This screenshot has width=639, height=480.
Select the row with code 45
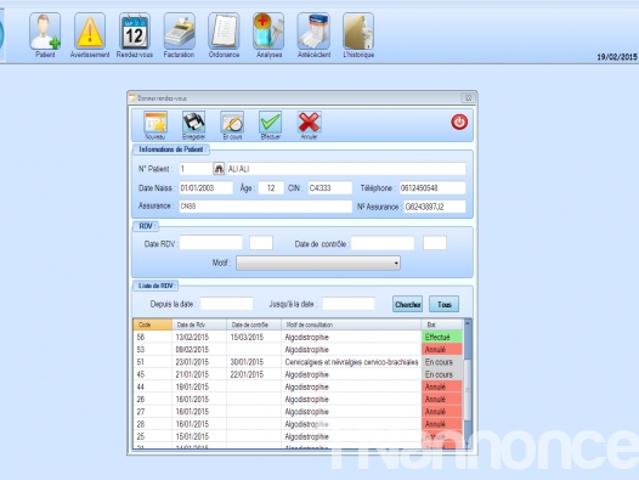click(298, 374)
